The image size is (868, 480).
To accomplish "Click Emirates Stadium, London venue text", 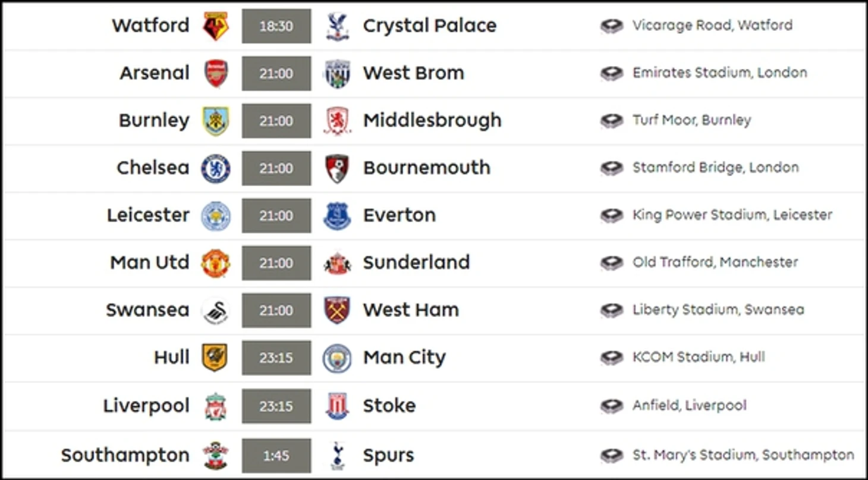I will 719,73.
